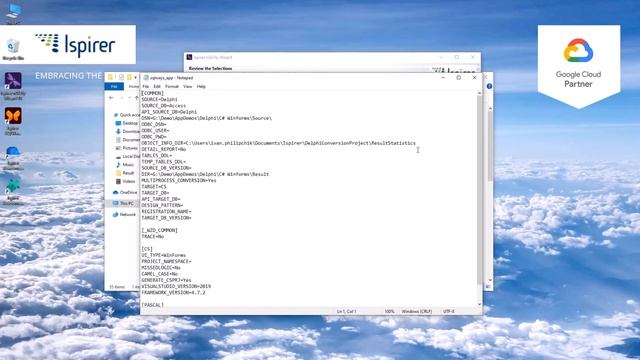
Task: Click the Notepad document icon in title bar
Action: point(146,78)
